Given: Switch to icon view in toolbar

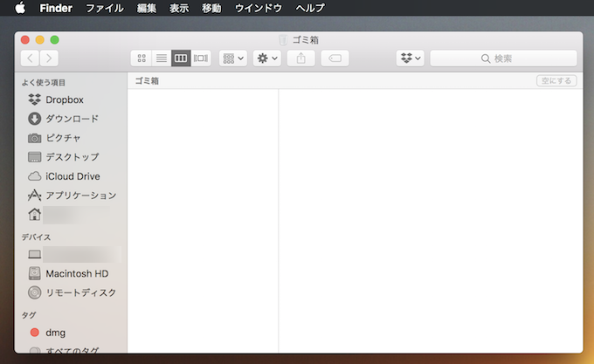Looking at the screenshot, I should (142, 58).
